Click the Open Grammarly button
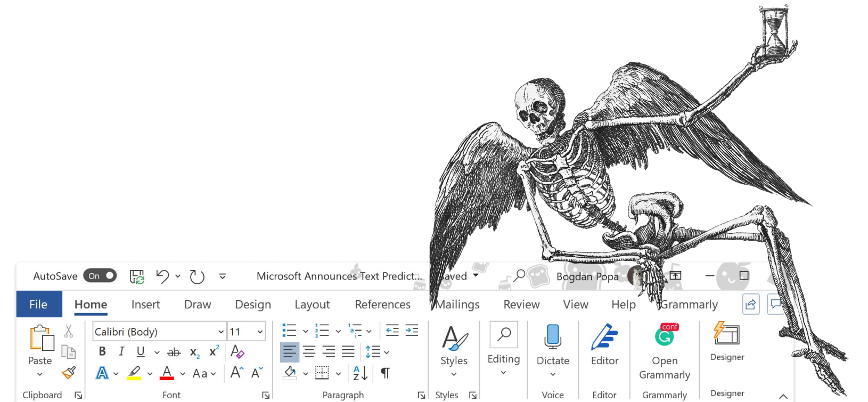The image size is (868, 402). pos(665,351)
